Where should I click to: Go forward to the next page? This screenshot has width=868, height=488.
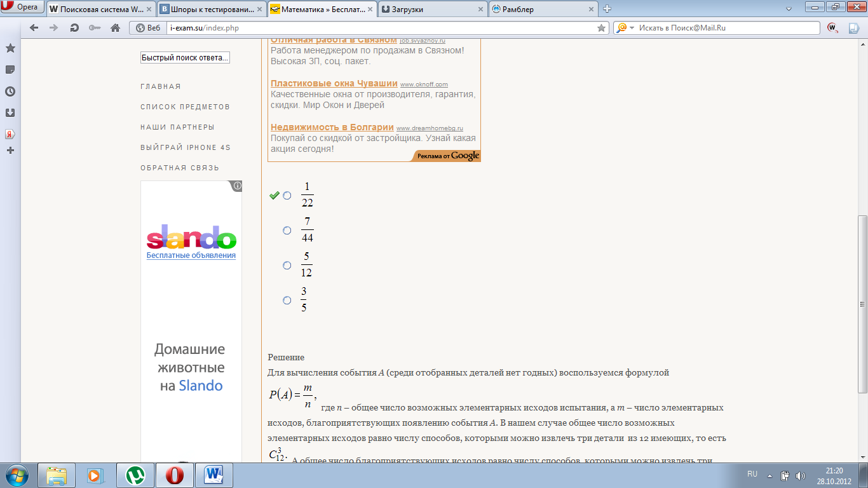pyautogui.click(x=54, y=28)
